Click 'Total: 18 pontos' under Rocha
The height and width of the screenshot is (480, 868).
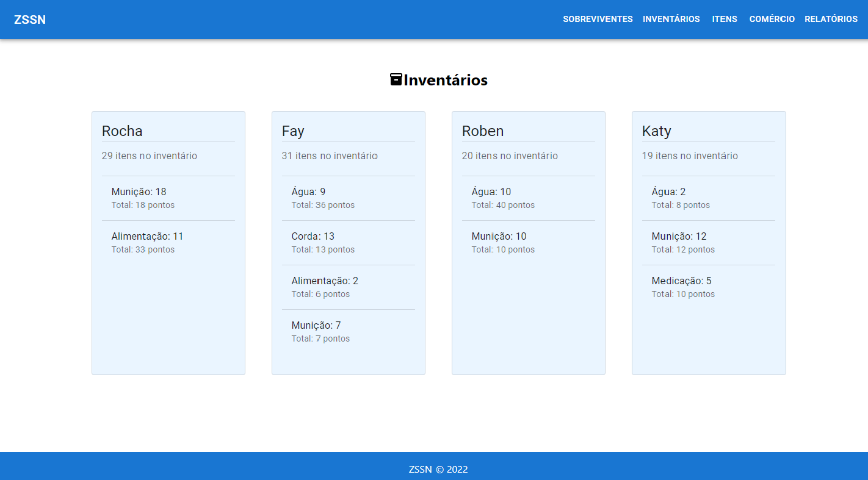coord(143,205)
